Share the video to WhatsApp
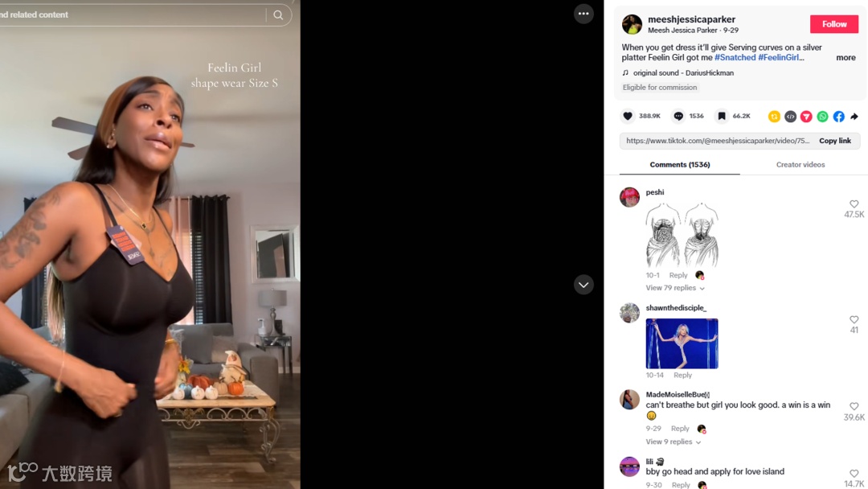 pos(823,117)
